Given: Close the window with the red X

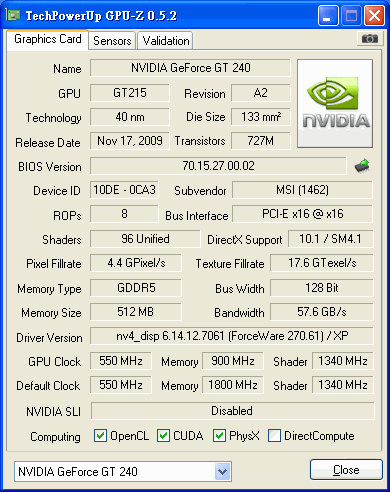Looking at the screenshot, I should click(374, 15).
